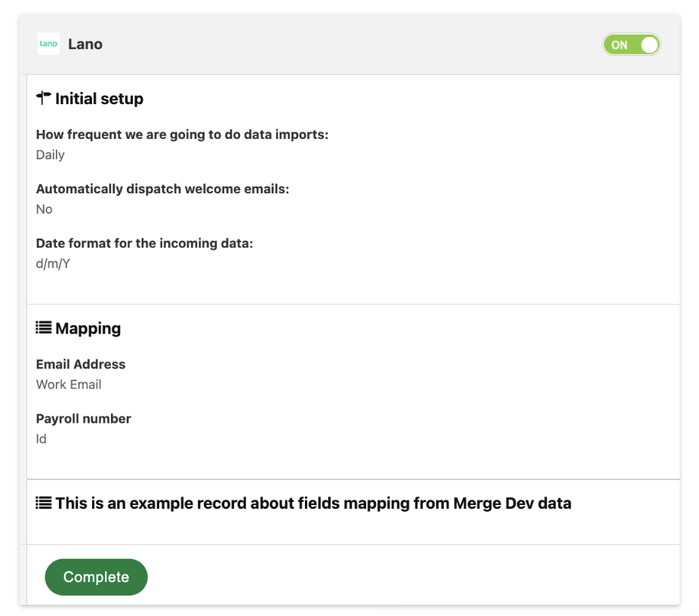The height and width of the screenshot is (616, 699).
Task: Click the 'Automatically dispatch welcome emails' label
Action: [163, 189]
